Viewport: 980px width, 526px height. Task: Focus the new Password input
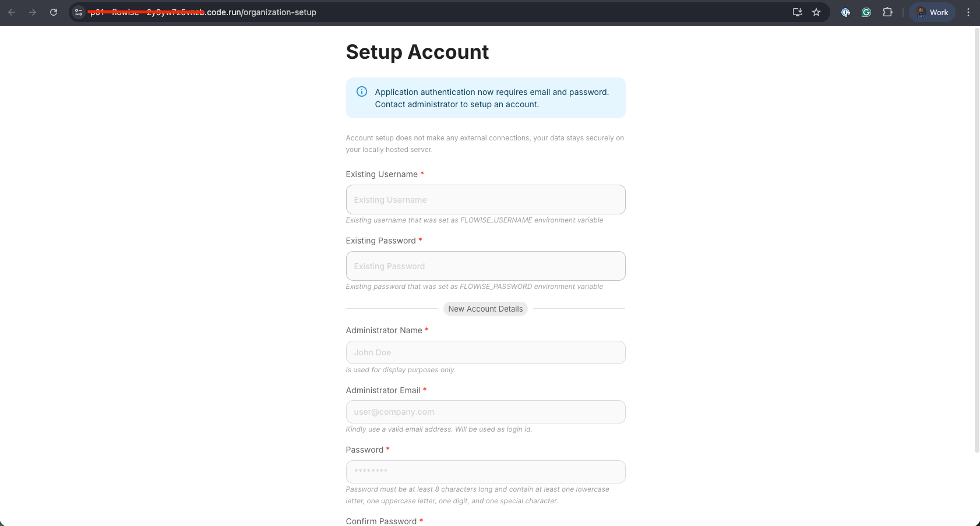click(485, 472)
